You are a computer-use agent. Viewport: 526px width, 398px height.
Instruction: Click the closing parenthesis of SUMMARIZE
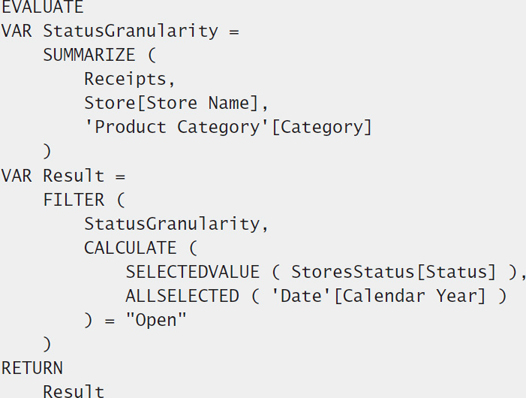pos(47,151)
